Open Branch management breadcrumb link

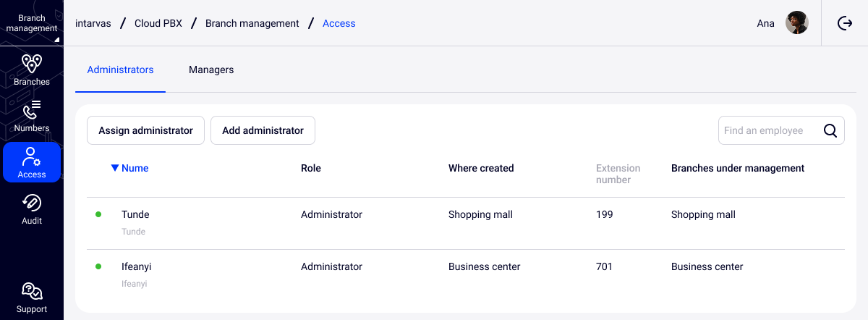[252, 23]
